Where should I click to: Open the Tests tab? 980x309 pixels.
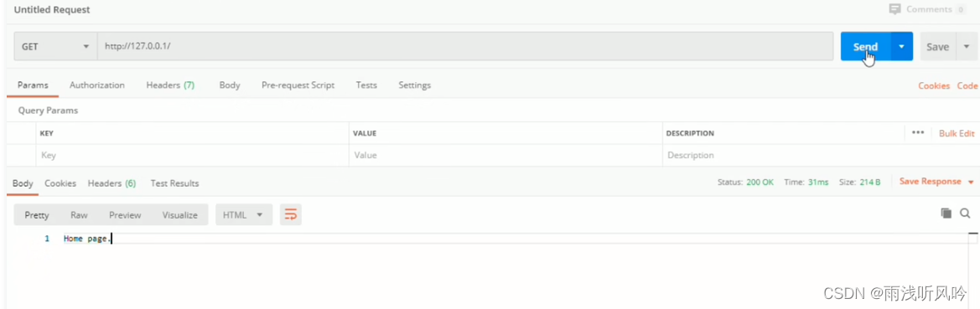coord(366,85)
